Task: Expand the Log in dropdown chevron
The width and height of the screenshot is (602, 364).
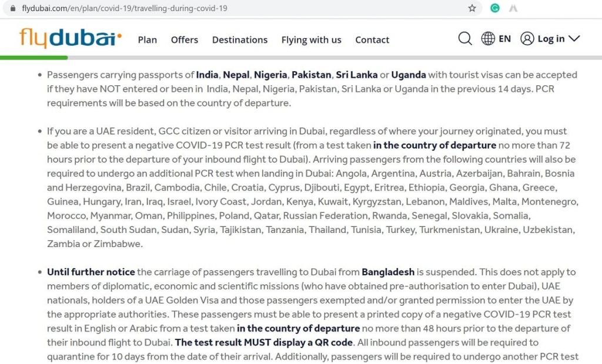Action: tap(574, 38)
